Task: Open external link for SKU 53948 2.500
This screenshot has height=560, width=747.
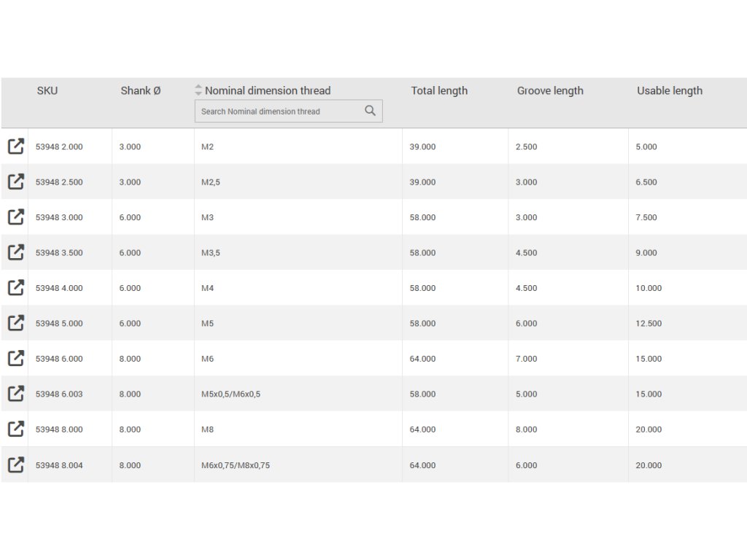Action: (15, 182)
